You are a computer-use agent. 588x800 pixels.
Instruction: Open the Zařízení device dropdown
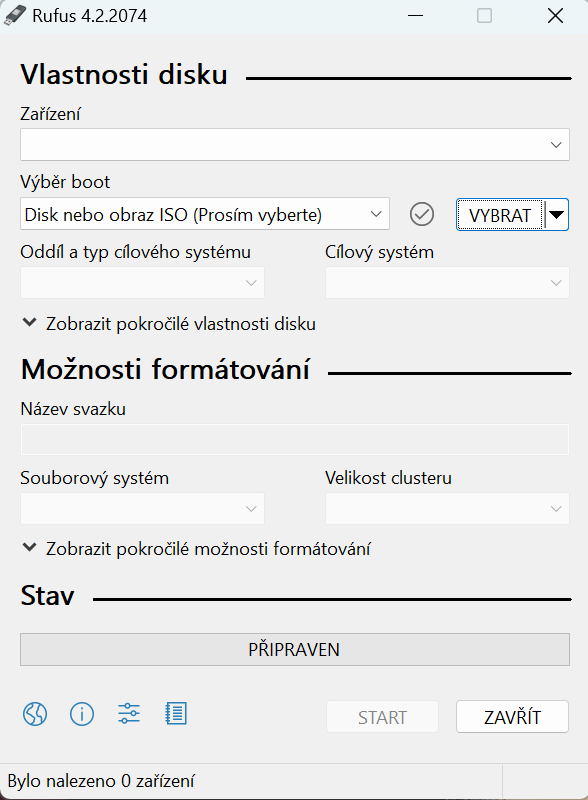click(x=295, y=144)
